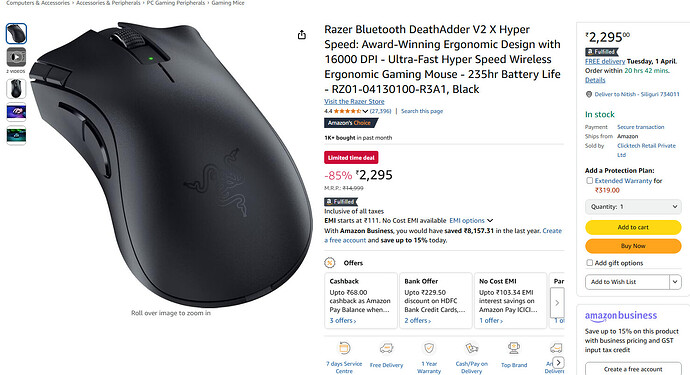Expand the star rating breakdown chevron
The image size is (690, 375).
(365, 111)
